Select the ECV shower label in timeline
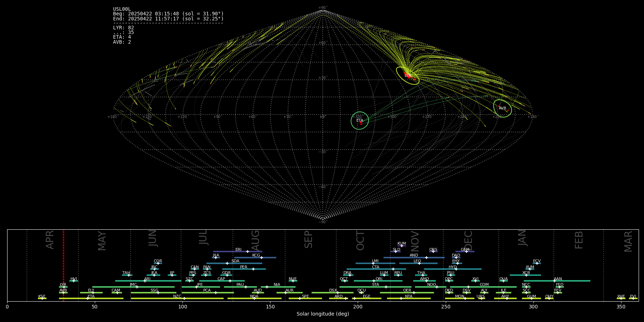 (x=537, y=261)
